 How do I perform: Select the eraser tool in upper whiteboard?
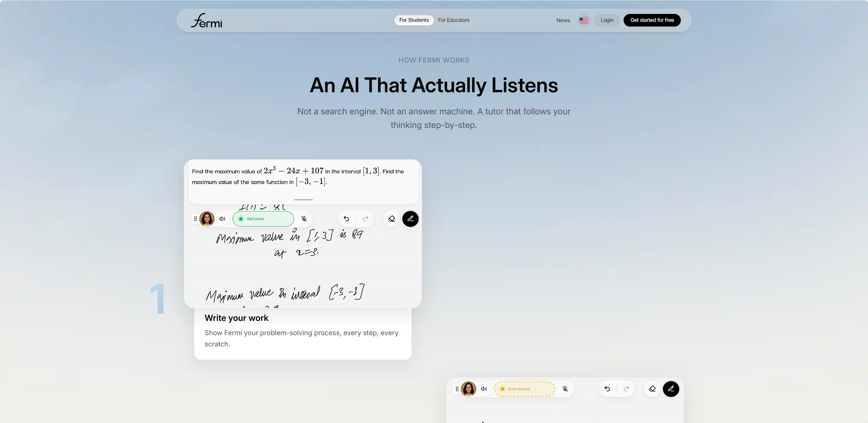[391, 219]
